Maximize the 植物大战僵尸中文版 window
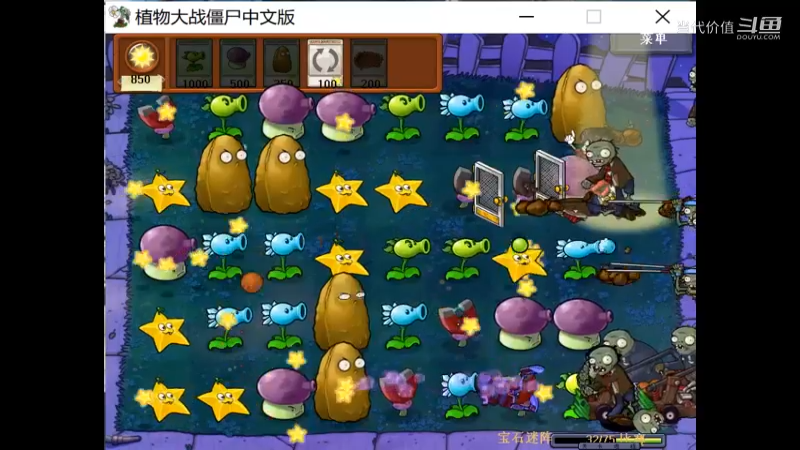Image resolution: width=800 pixels, height=450 pixels. (593, 17)
